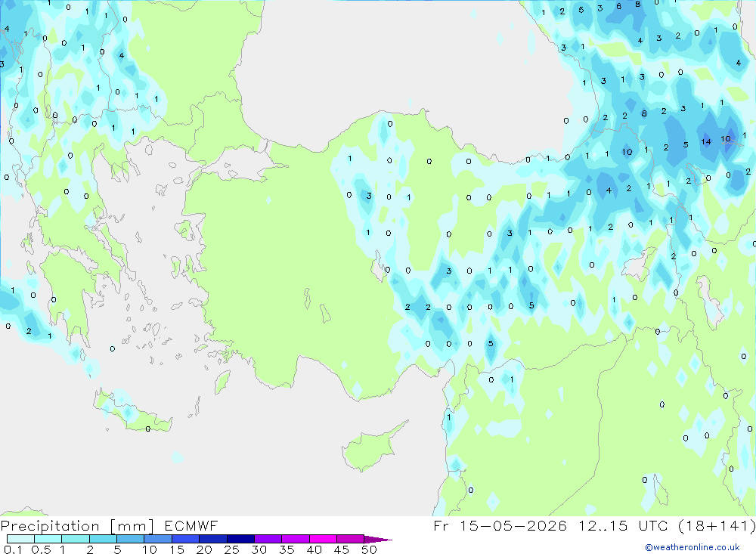Select the 40–45 mm magenta legend swatch
Screen dimensions: 756x554
tap(323, 539)
